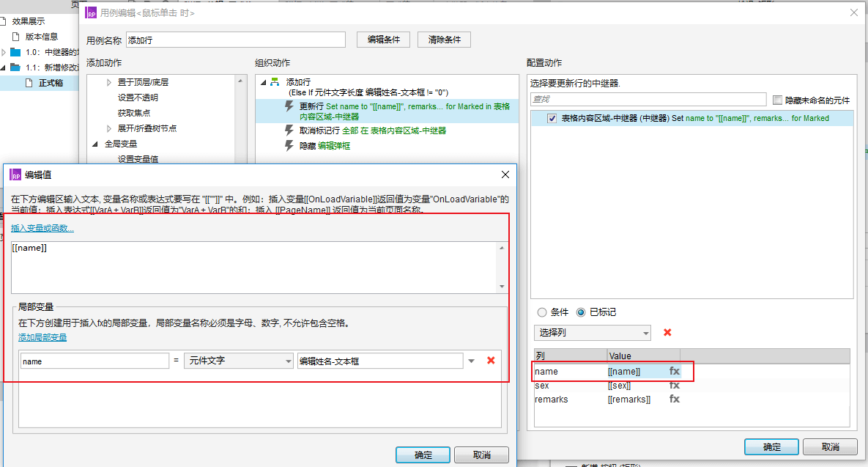Viewport: 868px width, 467px height.
Task: Click [[remarks]] value cell
Action: [629, 400]
